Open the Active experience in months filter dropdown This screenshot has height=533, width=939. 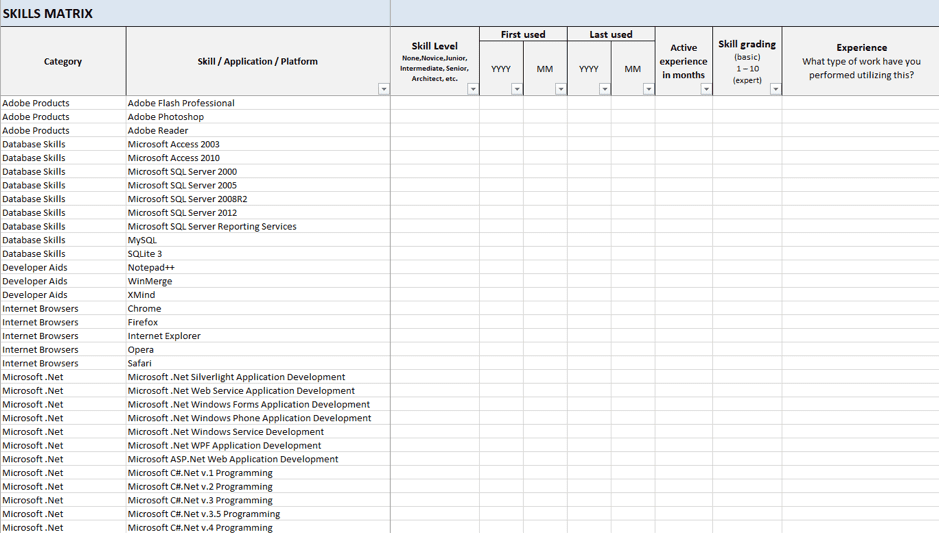706,89
